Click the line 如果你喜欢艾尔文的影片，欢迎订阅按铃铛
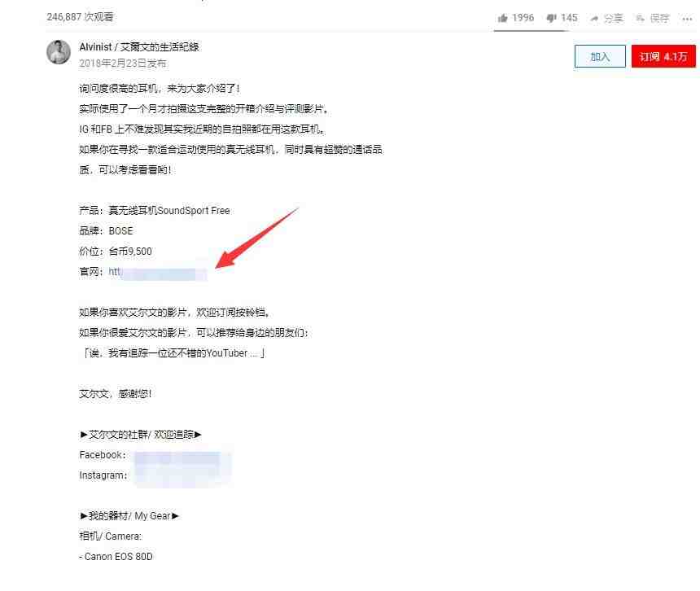 174,313
